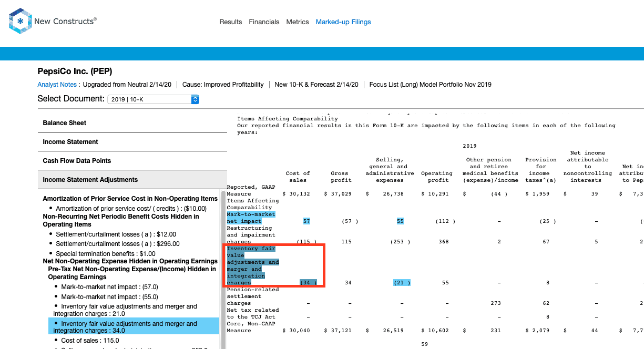The height and width of the screenshot is (349, 644).
Task: Click 'Pre-Tax Net Non-Operating Expense/(Income)' subheading
Action: [x=132, y=273]
